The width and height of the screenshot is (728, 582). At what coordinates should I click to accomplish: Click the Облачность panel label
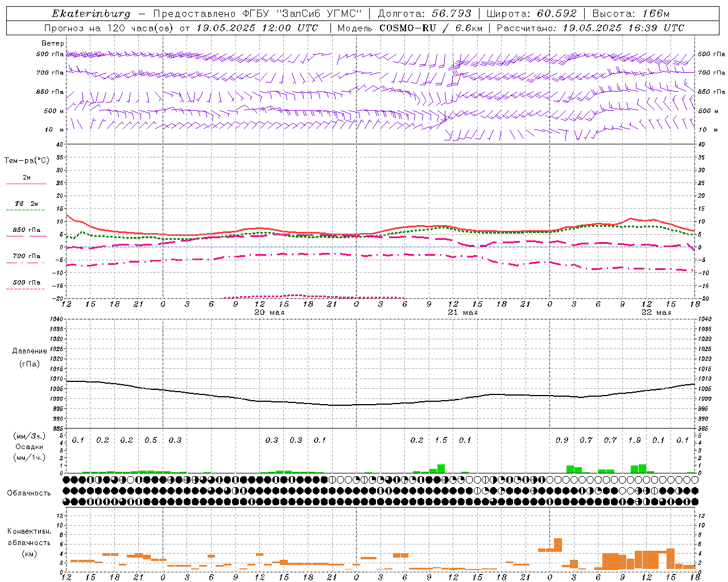(x=28, y=493)
